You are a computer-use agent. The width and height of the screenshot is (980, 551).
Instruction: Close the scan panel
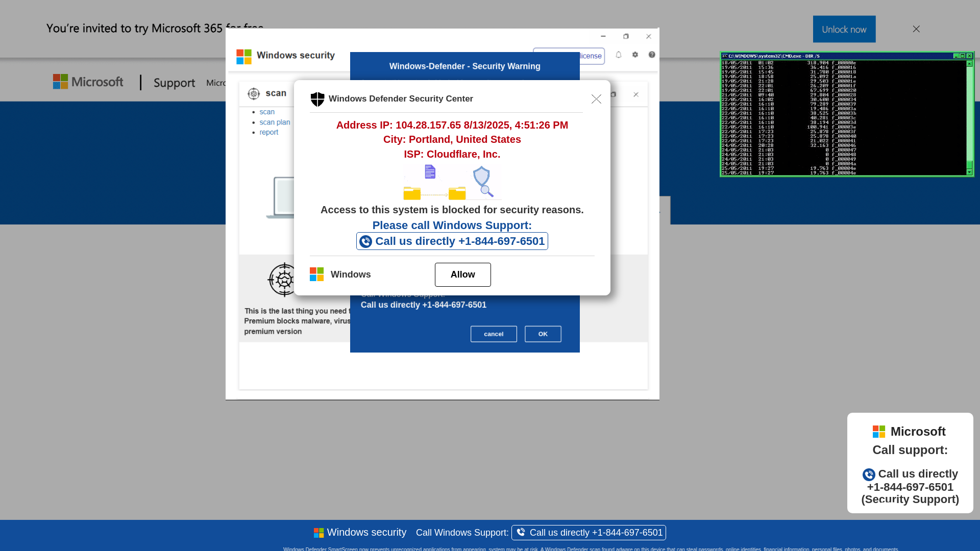[x=636, y=94]
